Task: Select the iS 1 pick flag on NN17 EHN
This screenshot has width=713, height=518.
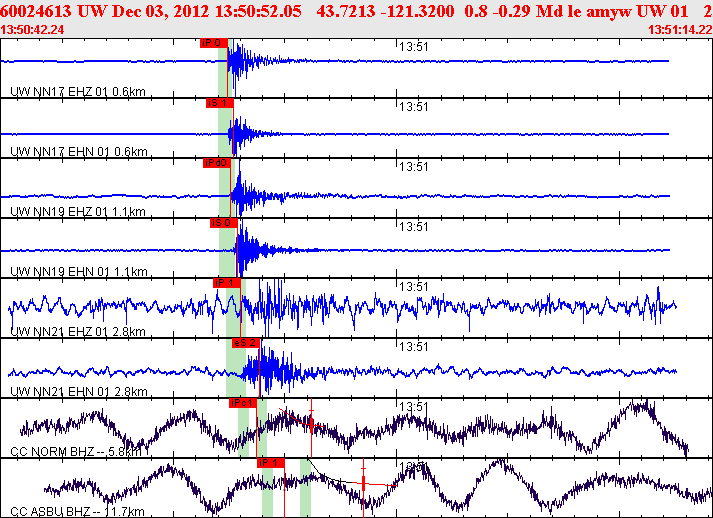Action: click(x=219, y=103)
